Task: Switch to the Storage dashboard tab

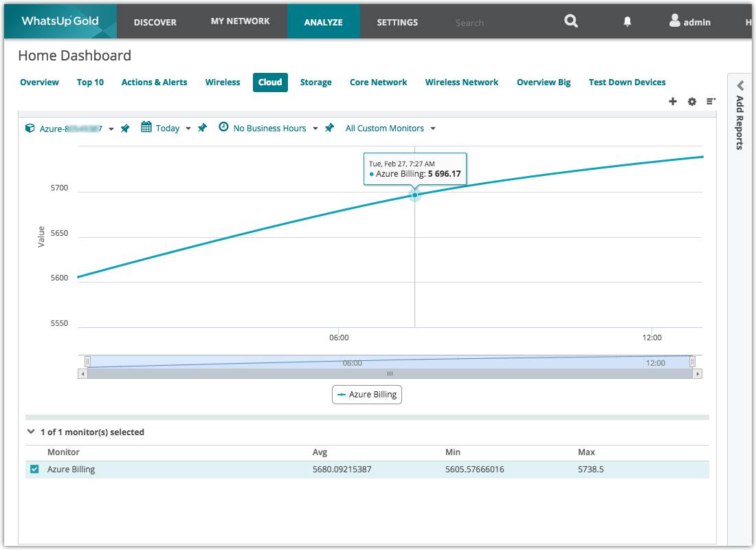Action: click(x=315, y=82)
